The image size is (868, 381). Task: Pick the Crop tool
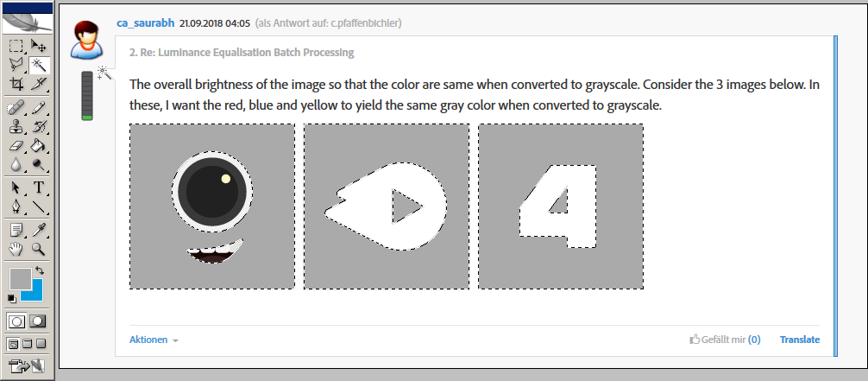click(x=16, y=85)
